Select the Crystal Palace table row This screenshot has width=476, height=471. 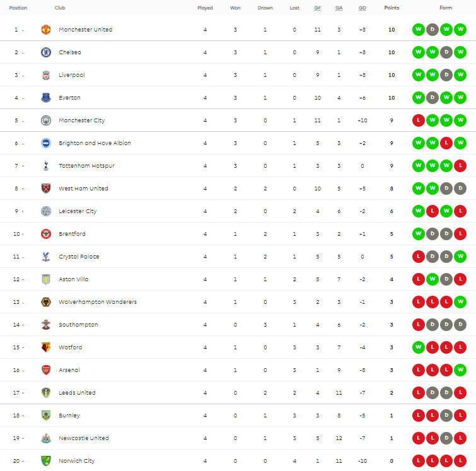(x=238, y=257)
